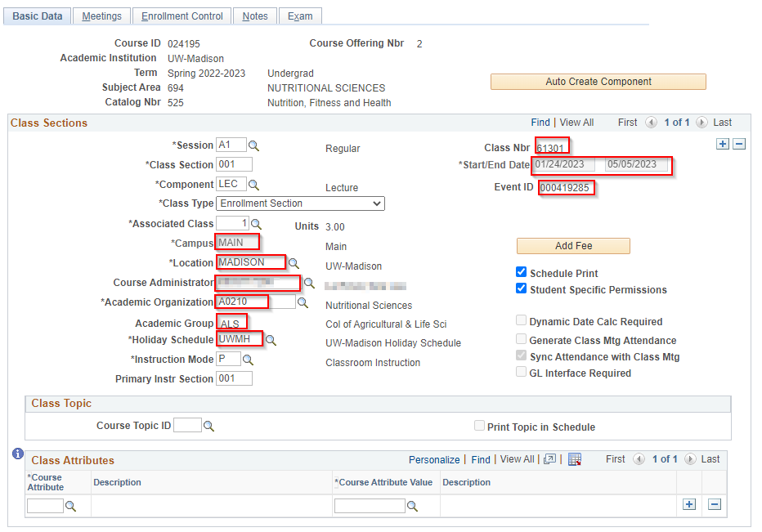Download Class Attributes grid to spreadsheet
Screen dimensions: 762x532
pyautogui.click(x=575, y=459)
